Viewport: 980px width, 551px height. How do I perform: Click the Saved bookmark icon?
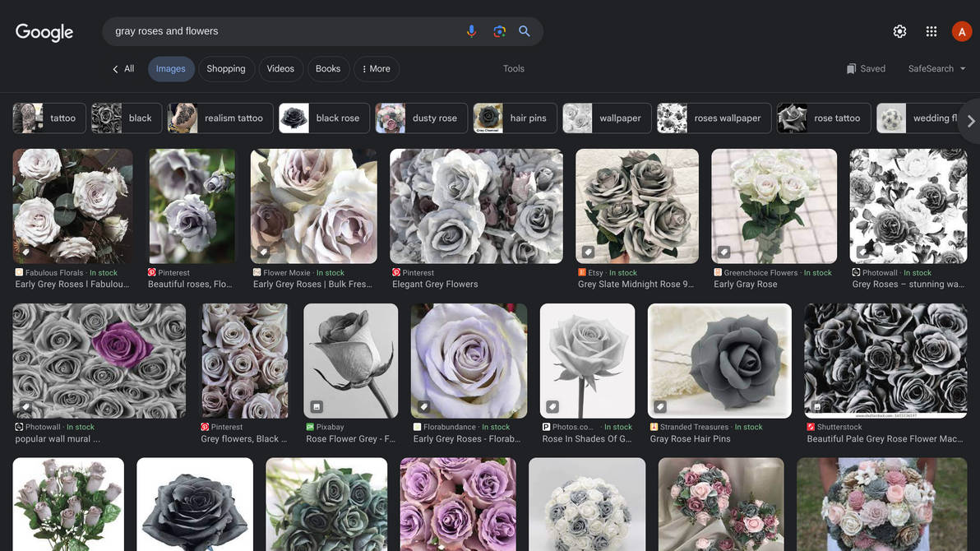point(851,69)
